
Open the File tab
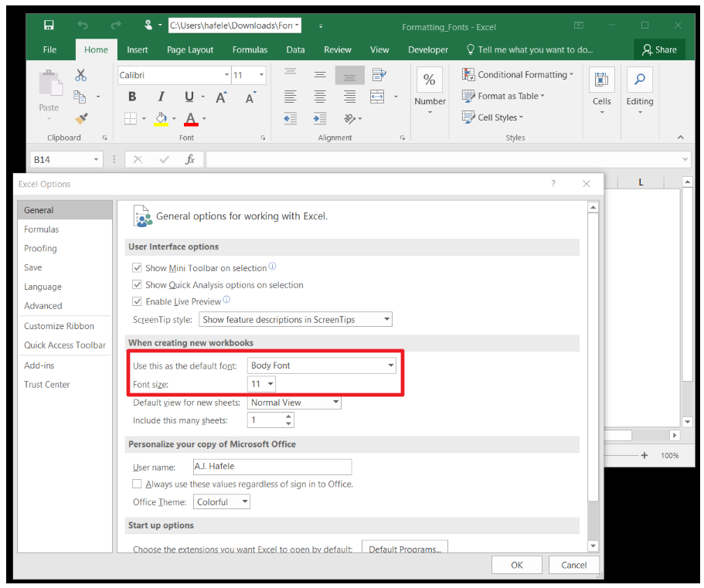coord(49,49)
